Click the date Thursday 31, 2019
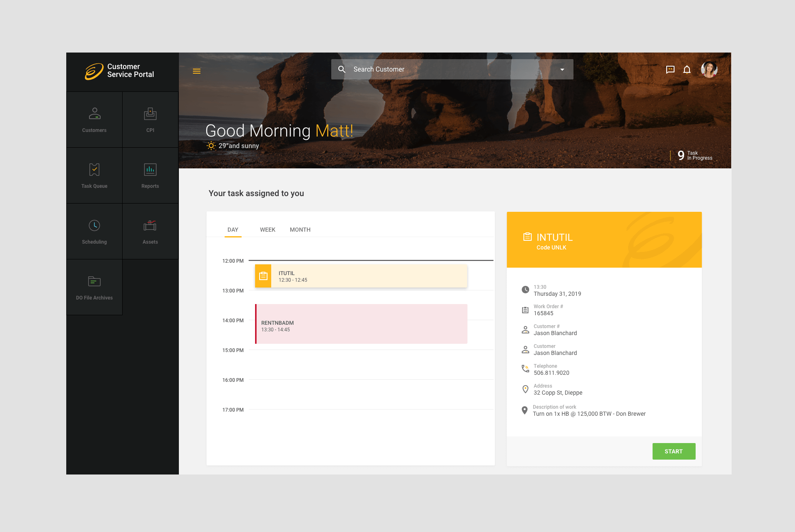 click(557, 294)
